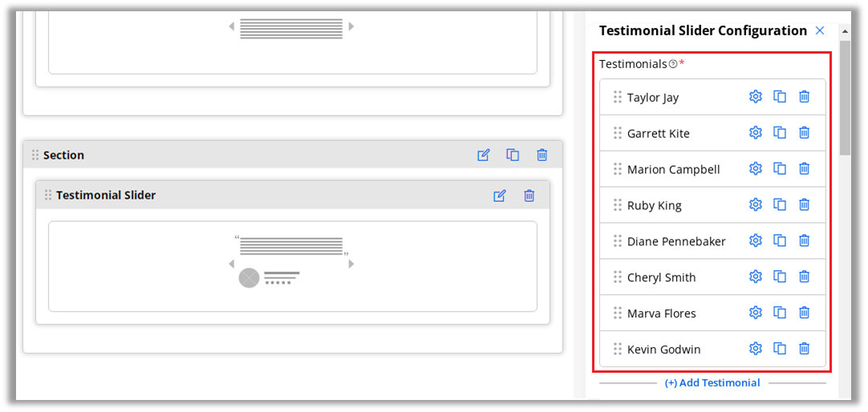This screenshot has width=868, height=412.
Task: Open settings for Marva Flores testimonial
Action: pos(755,313)
